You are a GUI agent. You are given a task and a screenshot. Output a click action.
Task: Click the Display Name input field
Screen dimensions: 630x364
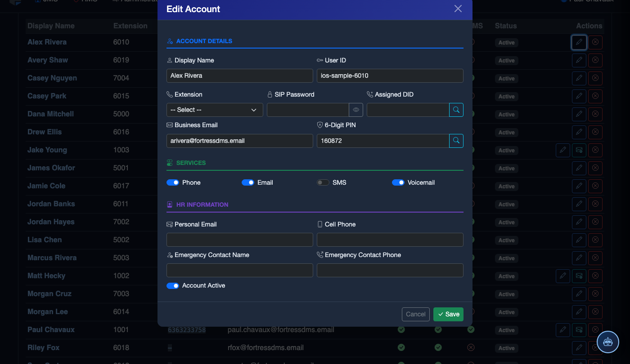click(x=240, y=75)
